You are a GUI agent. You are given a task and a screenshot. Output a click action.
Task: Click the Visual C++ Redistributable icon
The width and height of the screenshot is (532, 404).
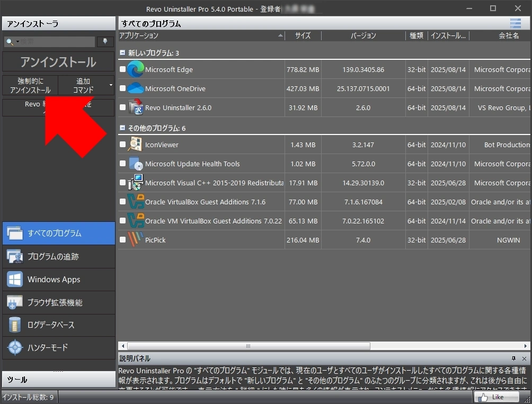pyautogui.click(x=135, y=182)
